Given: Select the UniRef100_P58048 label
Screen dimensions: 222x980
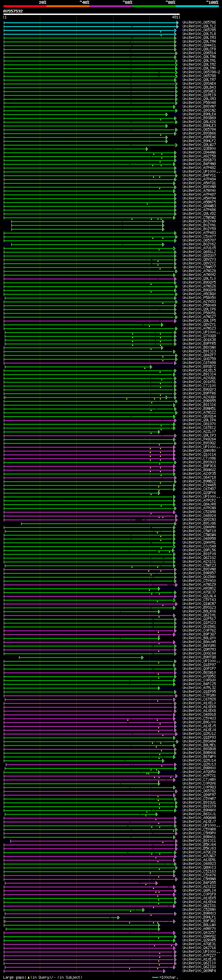Looking at the screenshot, I should tap(199, 103).
